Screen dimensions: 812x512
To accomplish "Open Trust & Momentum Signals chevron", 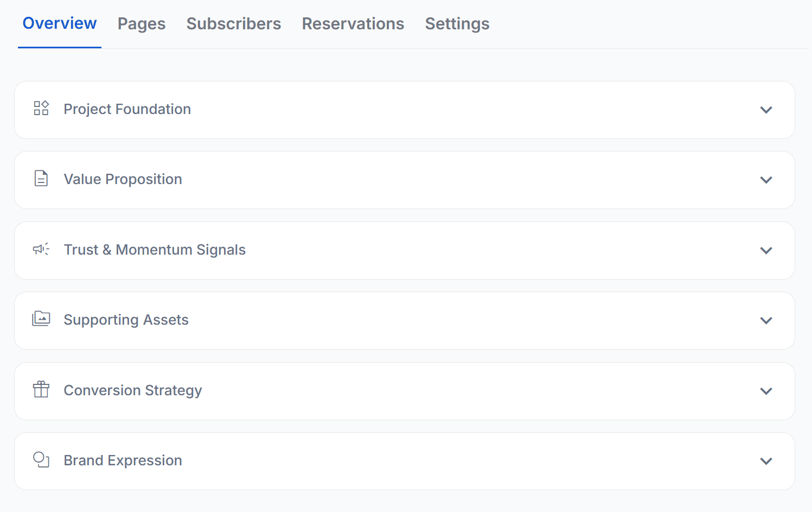I will coord(766,251).
